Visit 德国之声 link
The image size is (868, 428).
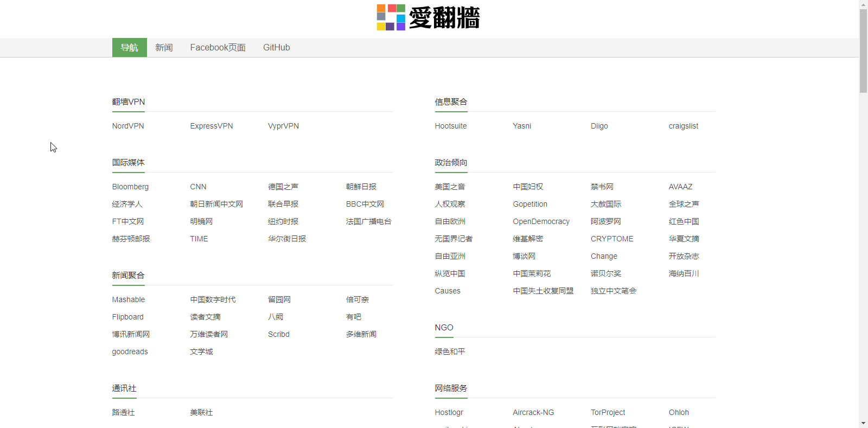pyautogui.click(x=283, y=187)
